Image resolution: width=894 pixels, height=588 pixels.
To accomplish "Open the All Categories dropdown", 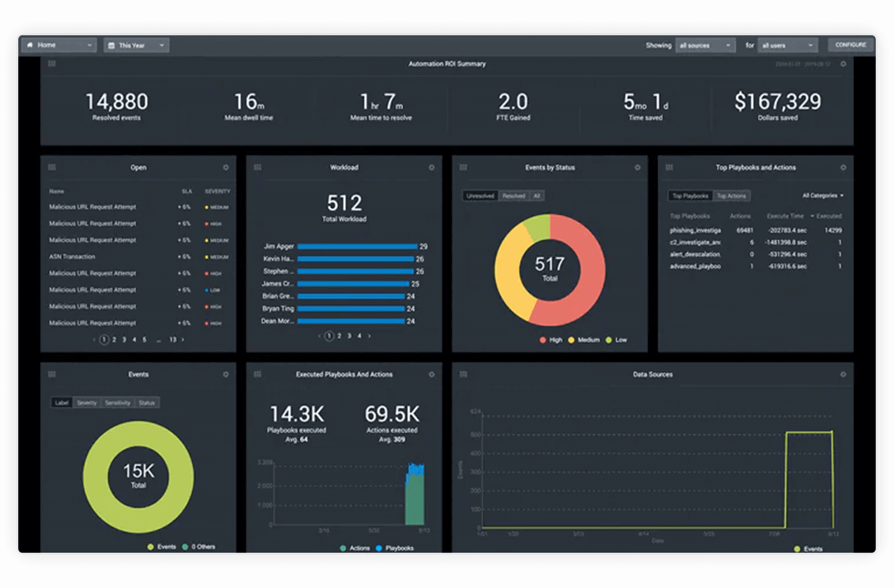I will [x=823, y=196].
